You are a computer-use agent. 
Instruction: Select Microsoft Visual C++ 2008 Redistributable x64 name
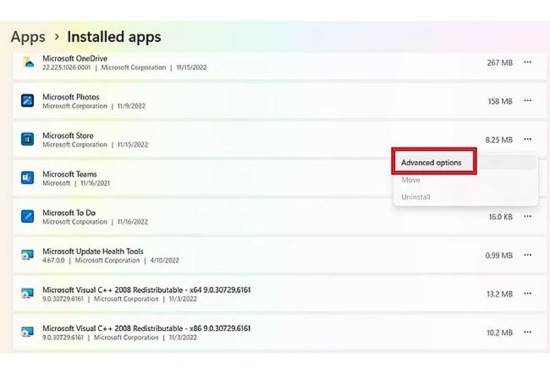[146, 290]
